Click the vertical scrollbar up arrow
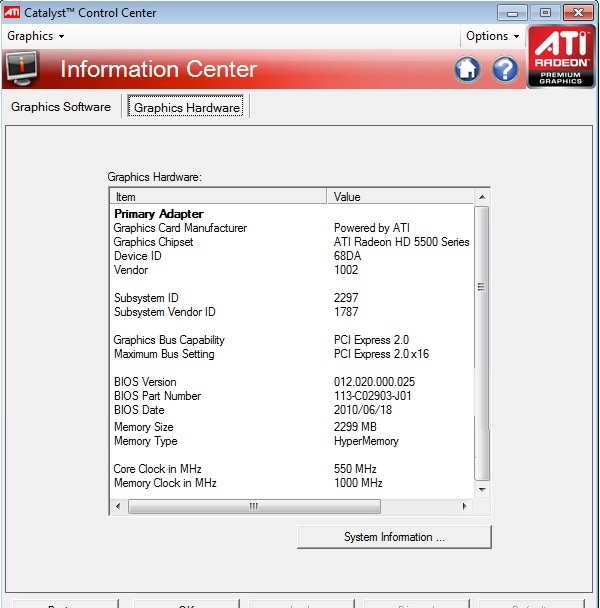Screen dimensions: 600x608 coord(482,197)
